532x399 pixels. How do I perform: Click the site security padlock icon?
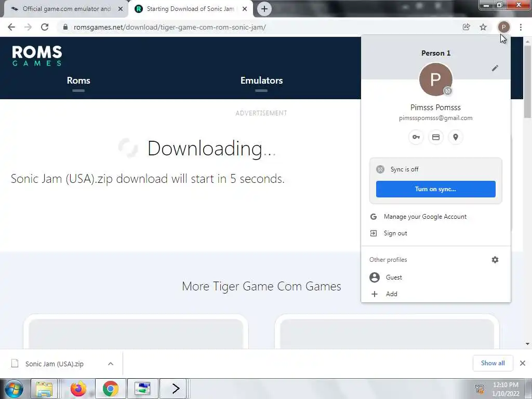pyautogui.click(x=65, y=27)
